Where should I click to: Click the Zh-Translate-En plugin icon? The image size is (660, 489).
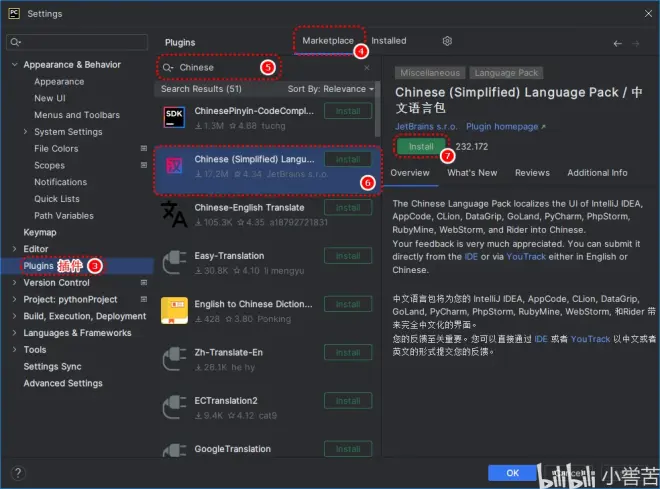174,359
